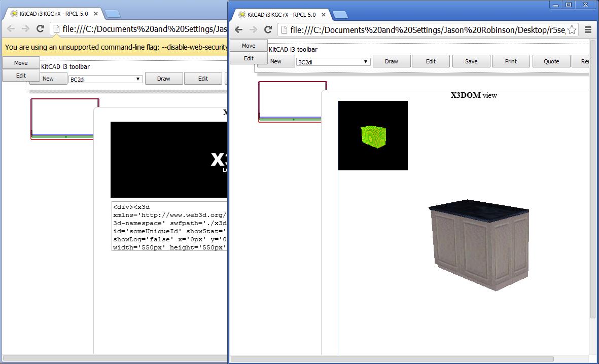Open a new tab in the right window
This screenshot has height=364, width=599.
pos(340,15)
